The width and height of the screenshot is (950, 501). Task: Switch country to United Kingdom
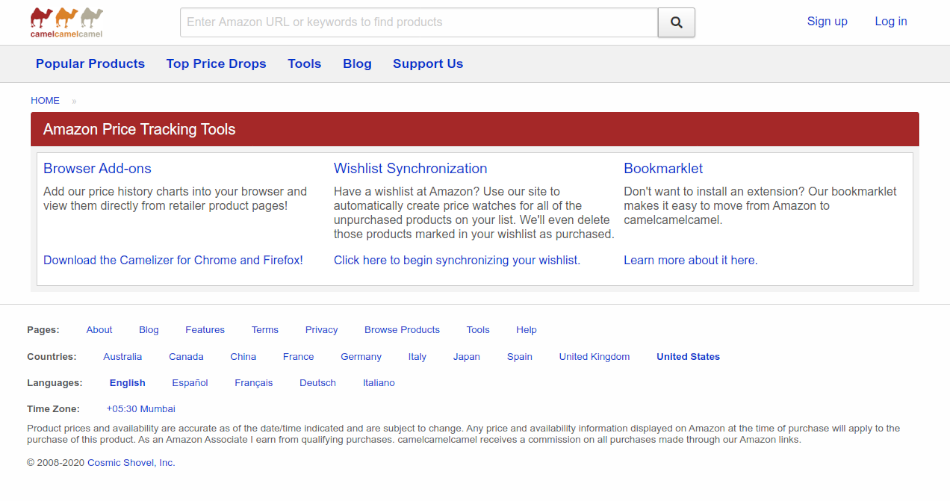[594, 357]
